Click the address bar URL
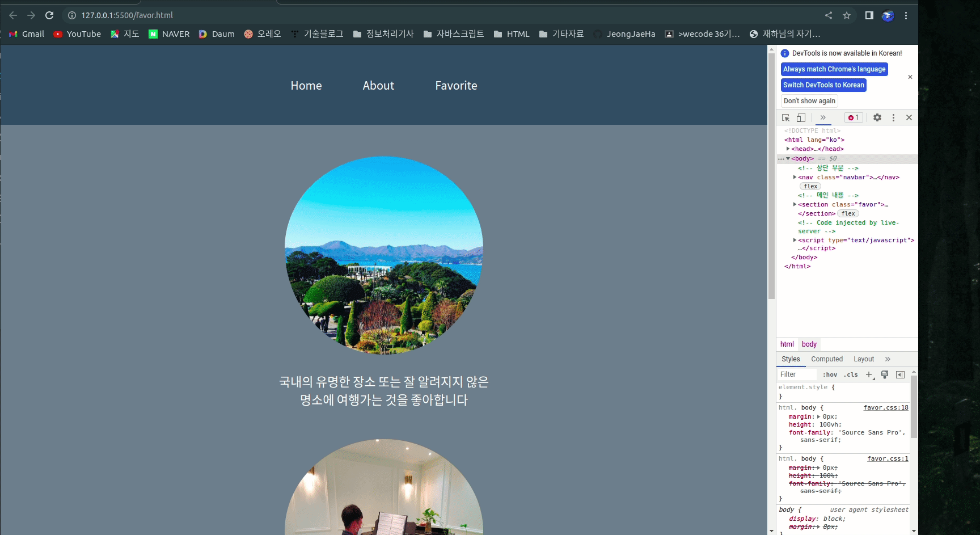Image resolution: width=980 pixels, height=535 pixels. point(127,15)
